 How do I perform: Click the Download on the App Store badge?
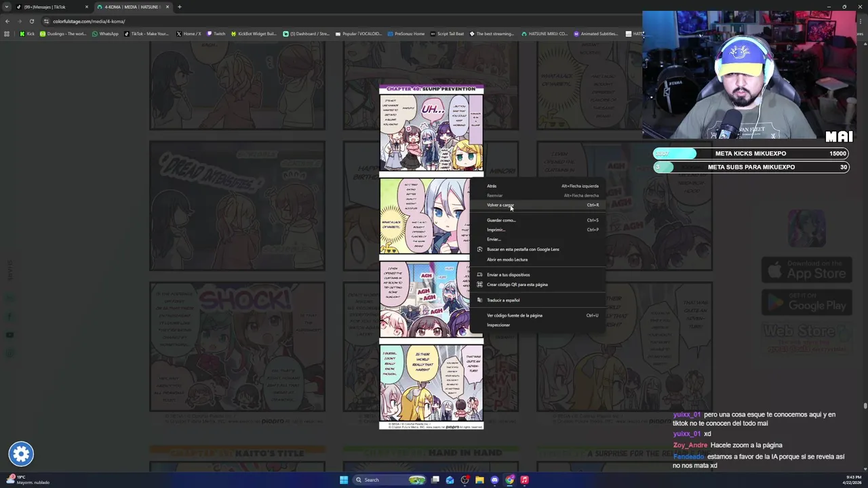[x=806, y=270]
